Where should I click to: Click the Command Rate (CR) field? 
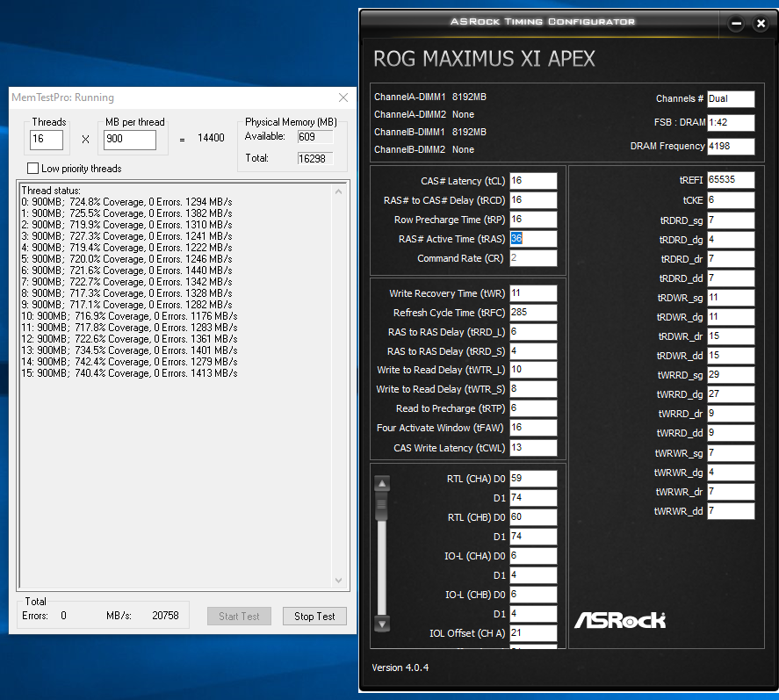pos(533,258)
